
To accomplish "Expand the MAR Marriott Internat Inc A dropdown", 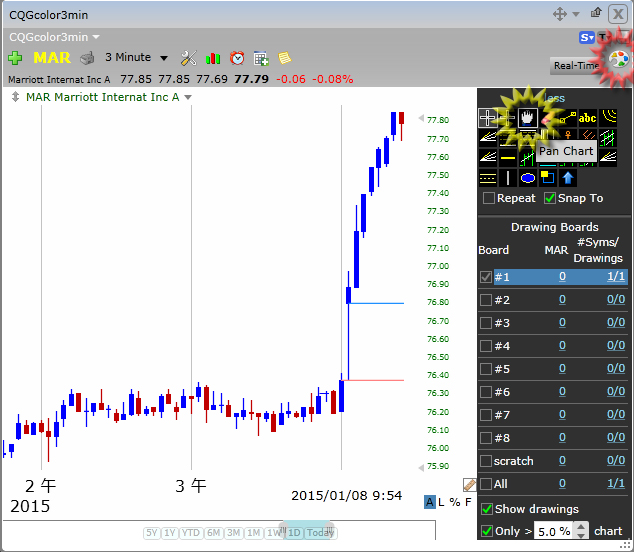I will 188,97.
